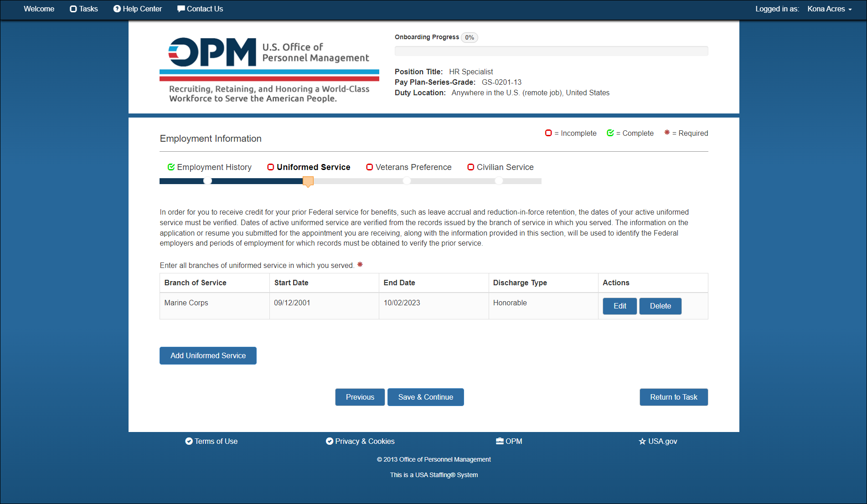Click the Marine Corps table cell
This screenshot has width=867, height=504.
coord(214,306)
